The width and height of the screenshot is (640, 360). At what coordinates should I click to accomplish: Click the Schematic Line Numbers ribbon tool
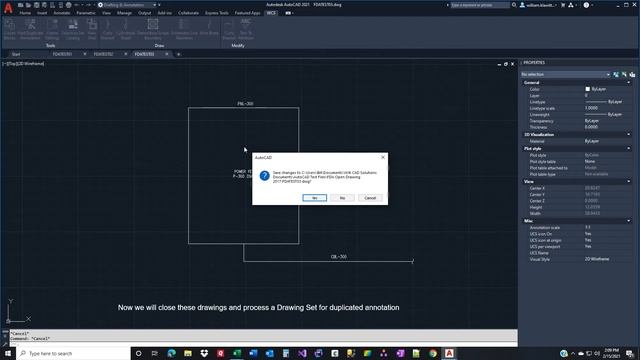[184, 29]
